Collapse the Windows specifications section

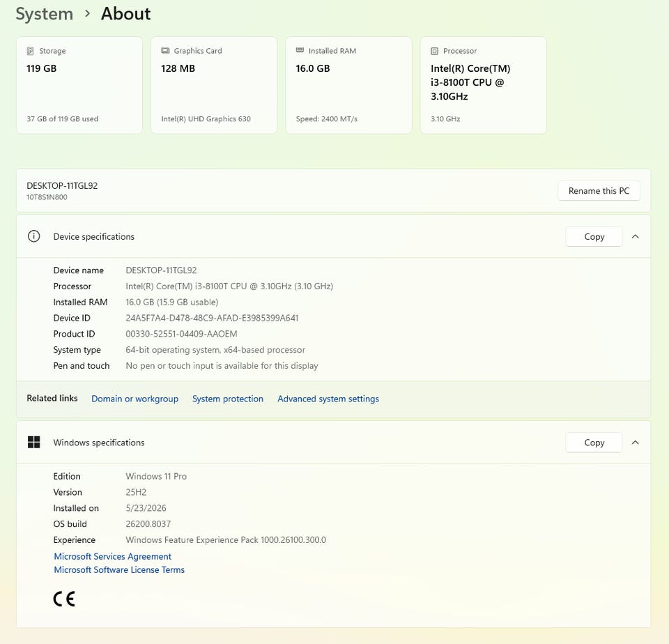(x=636, y=443)
